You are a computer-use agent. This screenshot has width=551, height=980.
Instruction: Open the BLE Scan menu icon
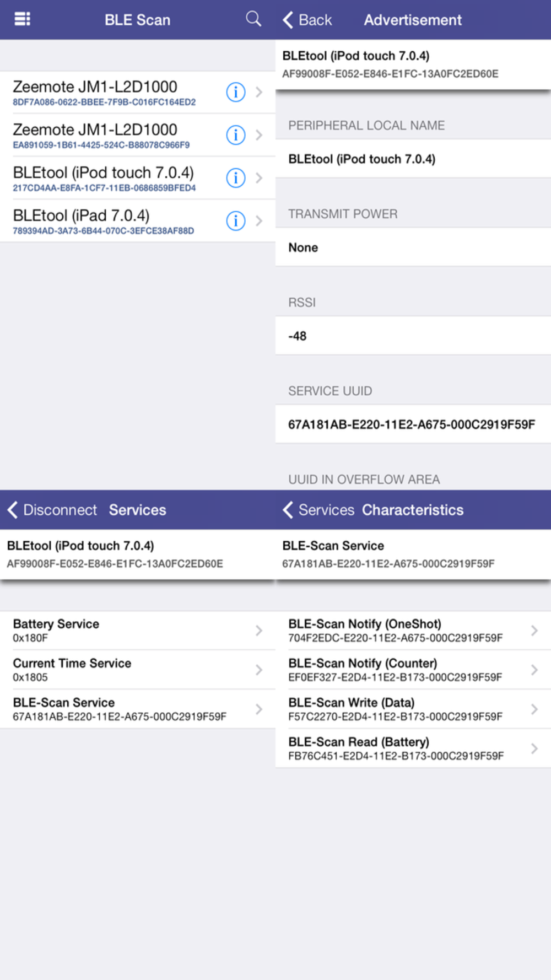point(22,19)
